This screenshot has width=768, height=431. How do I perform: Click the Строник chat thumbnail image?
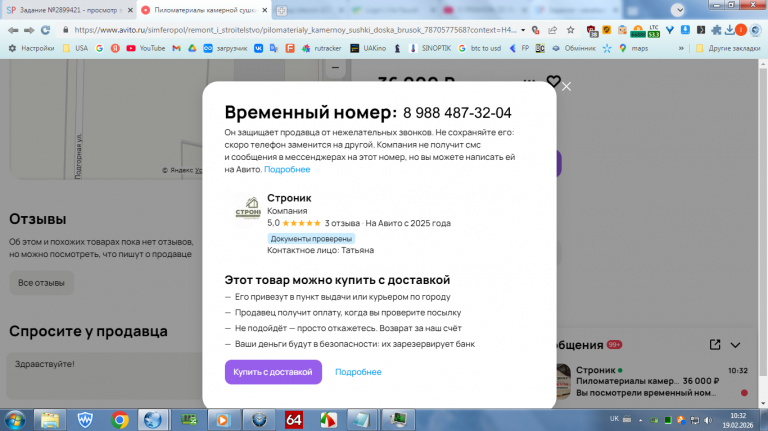coord(562,381)
